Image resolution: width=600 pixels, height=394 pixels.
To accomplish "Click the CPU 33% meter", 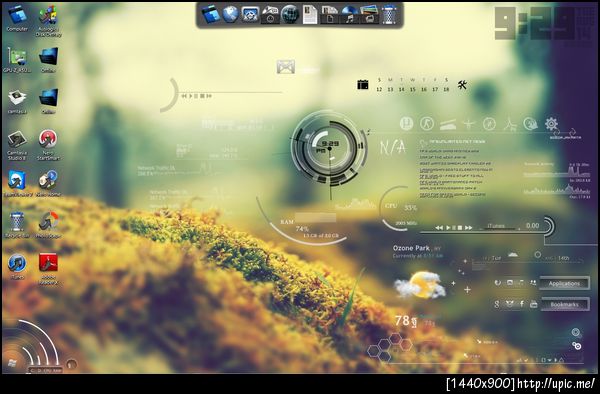I will point(400,208).
